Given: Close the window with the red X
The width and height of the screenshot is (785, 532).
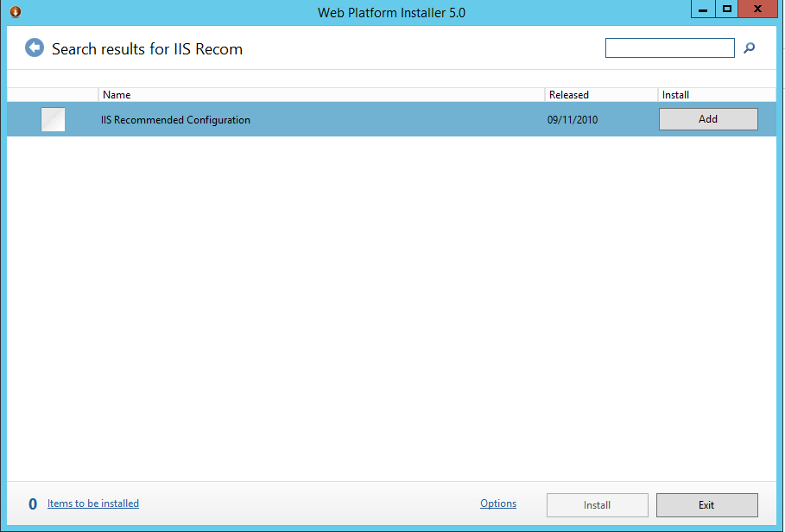Looking at the screenshot, I should click(x=758, y=9).
